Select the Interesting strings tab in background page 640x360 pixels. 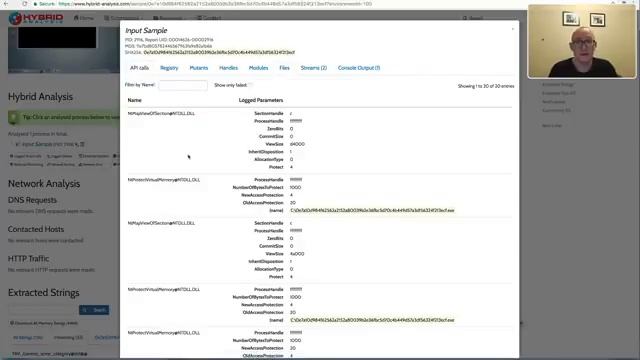pyautogui.click(x=68, y=338)
